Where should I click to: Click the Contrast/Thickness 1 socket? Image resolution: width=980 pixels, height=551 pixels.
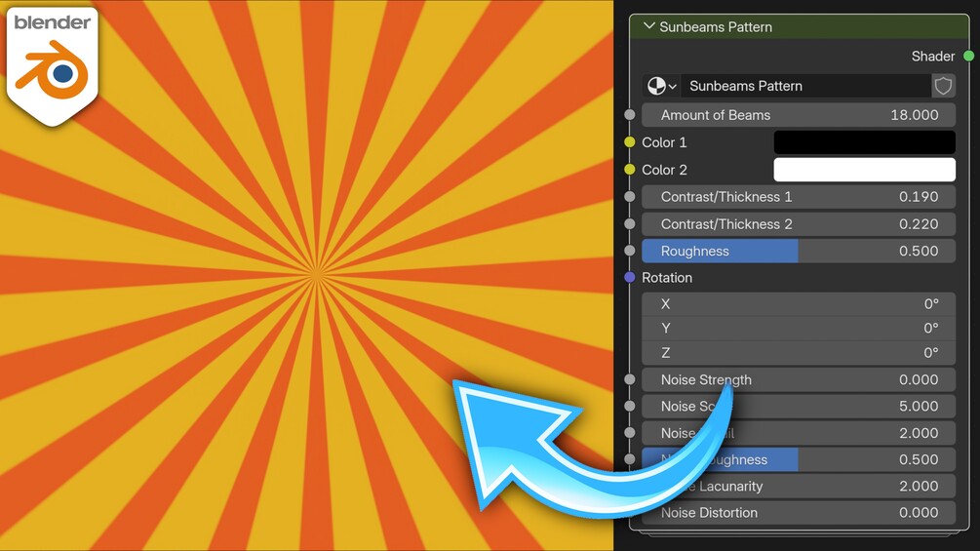[x=630, y=197]
